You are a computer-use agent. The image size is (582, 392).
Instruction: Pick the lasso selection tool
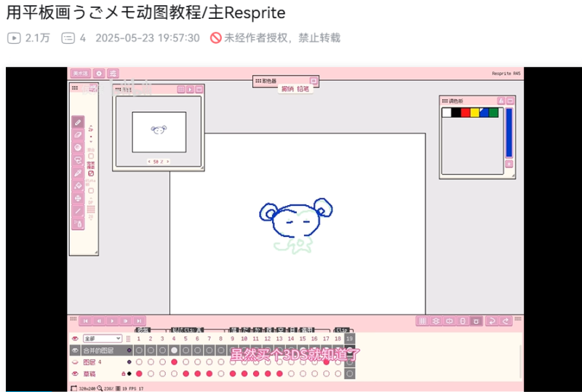coord(78,160)
